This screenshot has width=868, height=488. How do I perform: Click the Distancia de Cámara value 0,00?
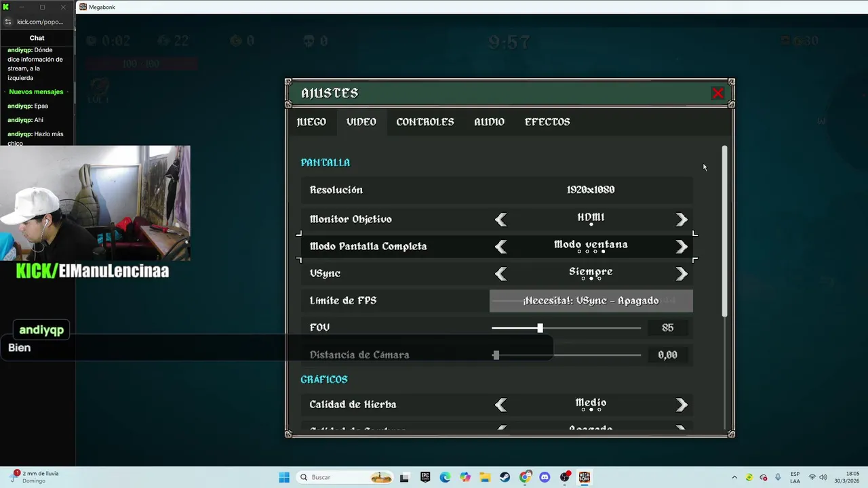[667, 355]
